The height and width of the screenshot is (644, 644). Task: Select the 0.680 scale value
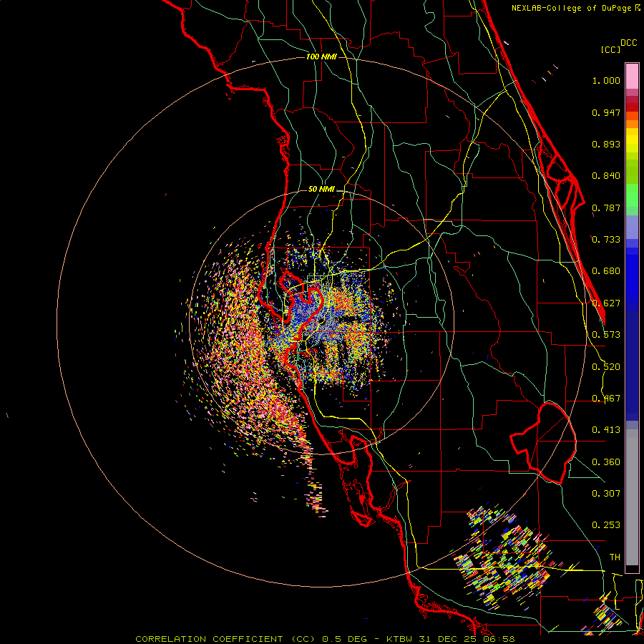pos(606,271)
